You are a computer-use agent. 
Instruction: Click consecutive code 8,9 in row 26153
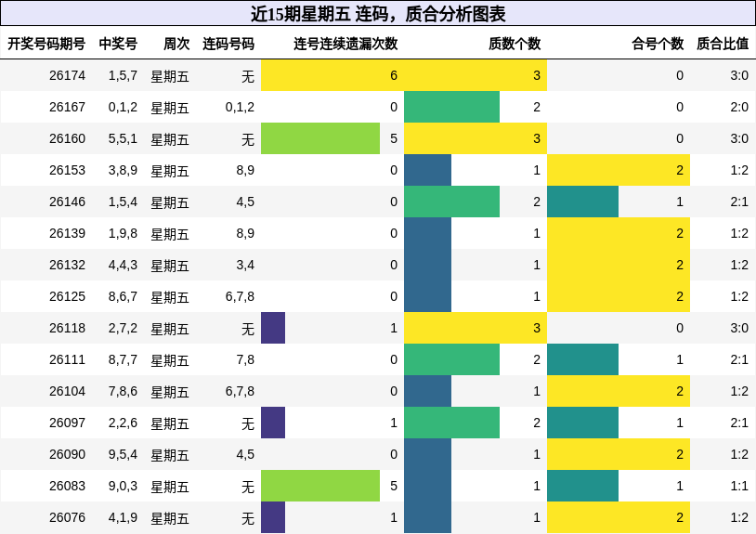(x=245, y=170)
